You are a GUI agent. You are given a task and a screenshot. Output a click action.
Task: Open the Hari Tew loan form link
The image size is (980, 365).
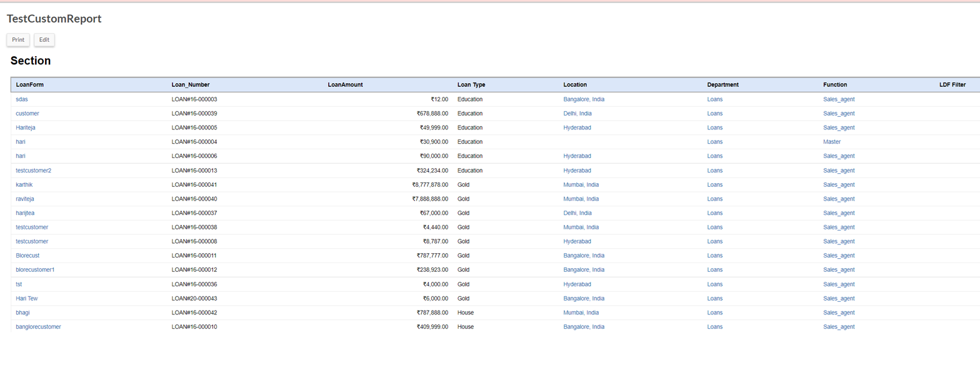(27, 299)
